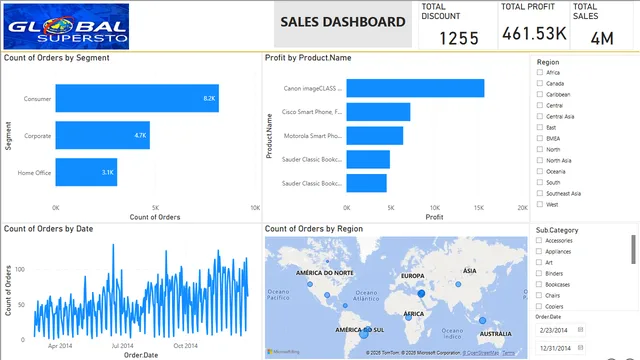
Task: Click the Cisco Smart Phone profit bar
Action: (378, 112)
